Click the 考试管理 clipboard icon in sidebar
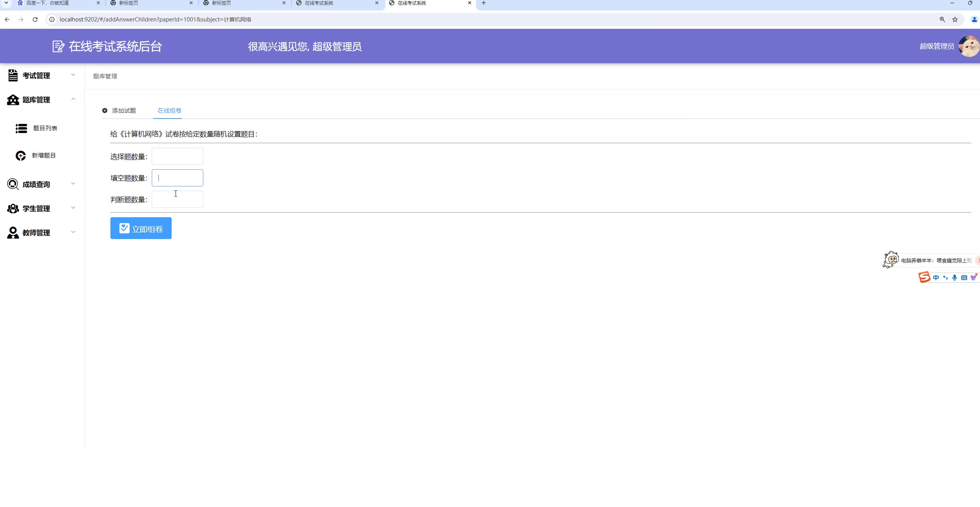 point(13,75)
